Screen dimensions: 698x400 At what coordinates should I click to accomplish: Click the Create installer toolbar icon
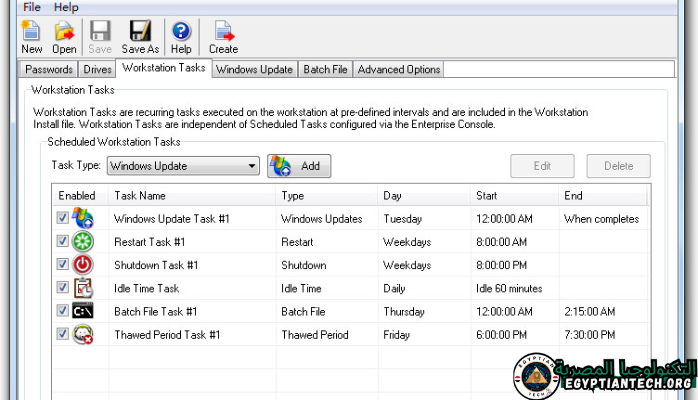223,31
